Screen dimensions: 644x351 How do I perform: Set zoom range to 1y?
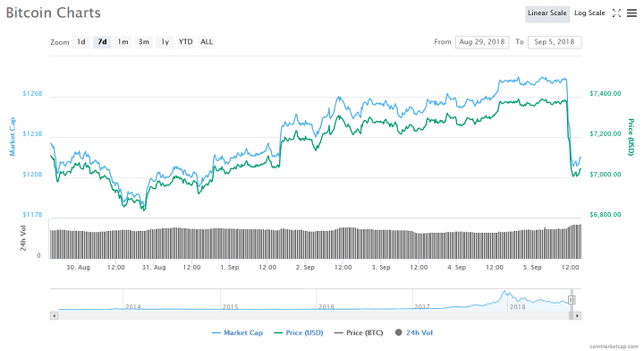(165, 42)
